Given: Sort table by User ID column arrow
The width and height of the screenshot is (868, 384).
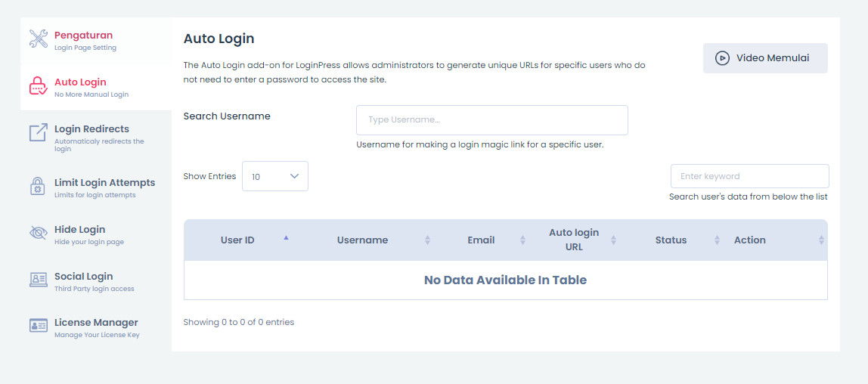Looking at the screenshot, I should tap(286, 237).
